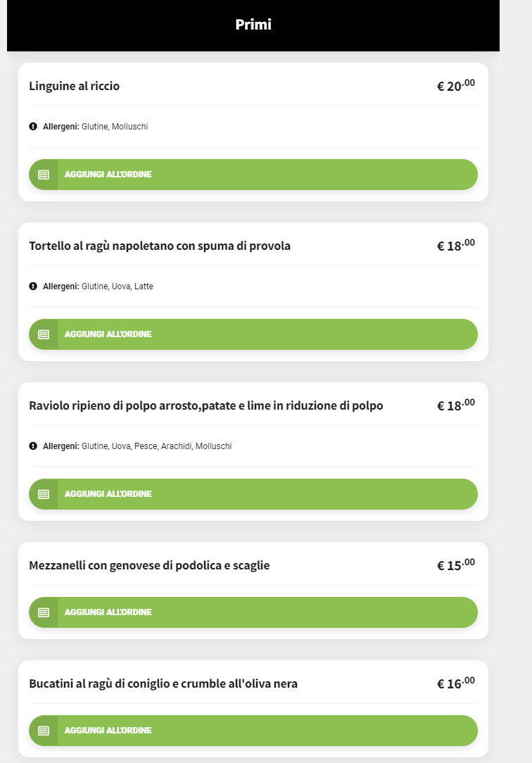Add Raviolo ripieno di polpo to the order
Screen dimensions: 532x763
(x=253, y=494)
